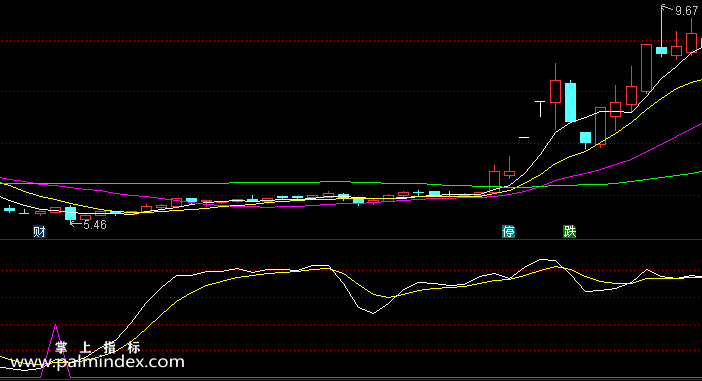Click the 停 trading-halt marker icon

tap(508, 231)
